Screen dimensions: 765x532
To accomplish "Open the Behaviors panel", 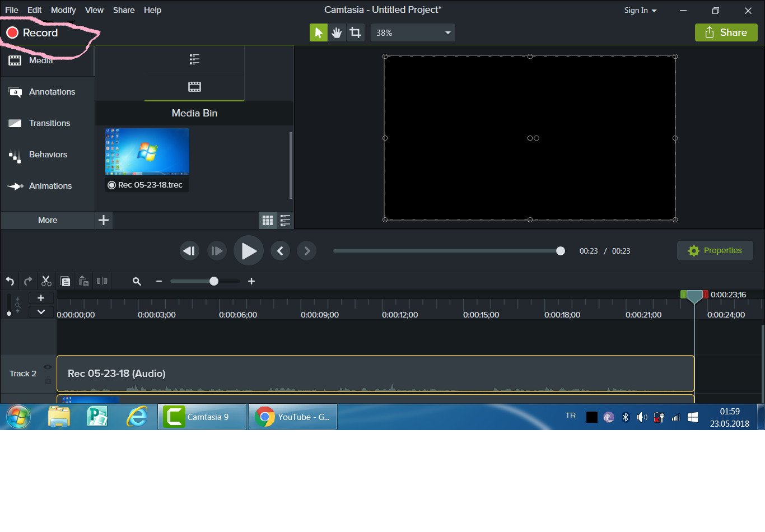I will 47,155.
